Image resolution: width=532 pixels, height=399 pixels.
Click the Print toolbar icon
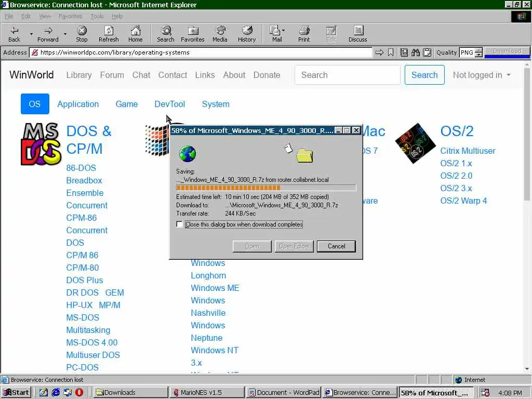[304, 30]
